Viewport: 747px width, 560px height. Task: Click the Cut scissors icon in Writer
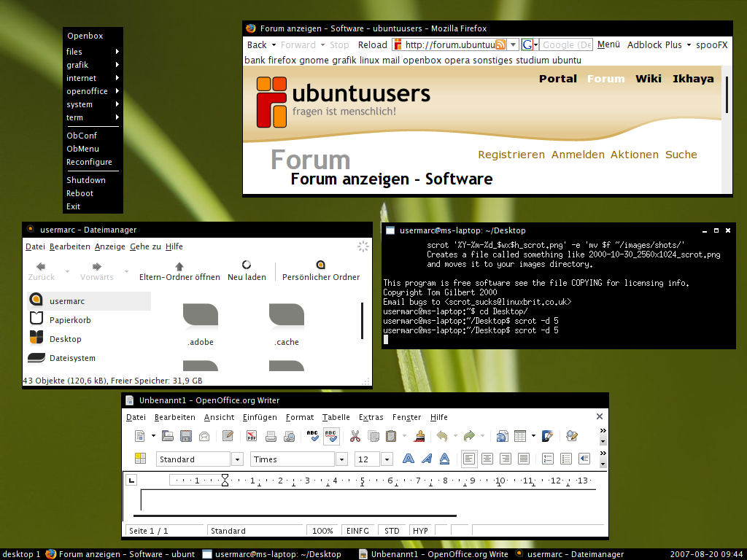tap(355, 436)
